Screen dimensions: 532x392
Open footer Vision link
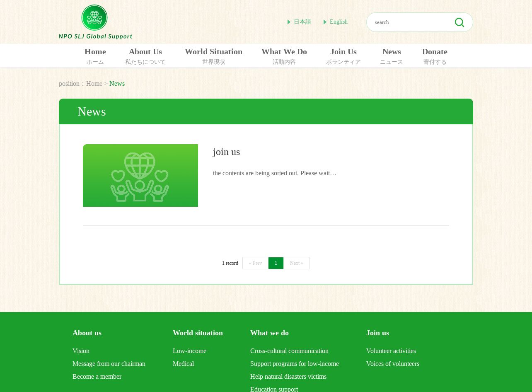pos(81,351)
